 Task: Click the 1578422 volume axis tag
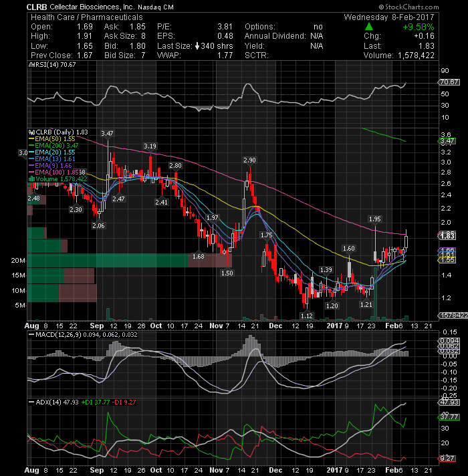pyautogui.click(x=454, y=316)
